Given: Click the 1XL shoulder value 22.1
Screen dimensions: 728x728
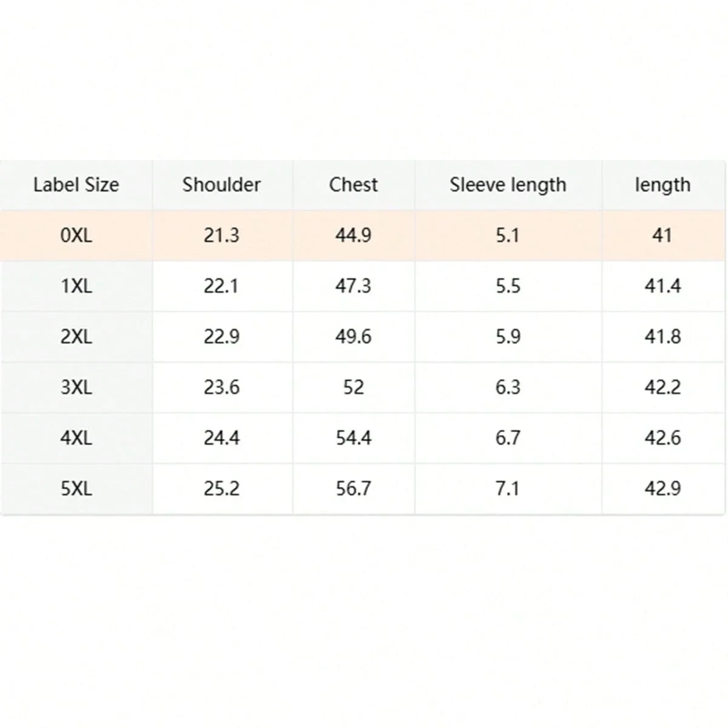Looking at the screenshot, I should 221,286.
